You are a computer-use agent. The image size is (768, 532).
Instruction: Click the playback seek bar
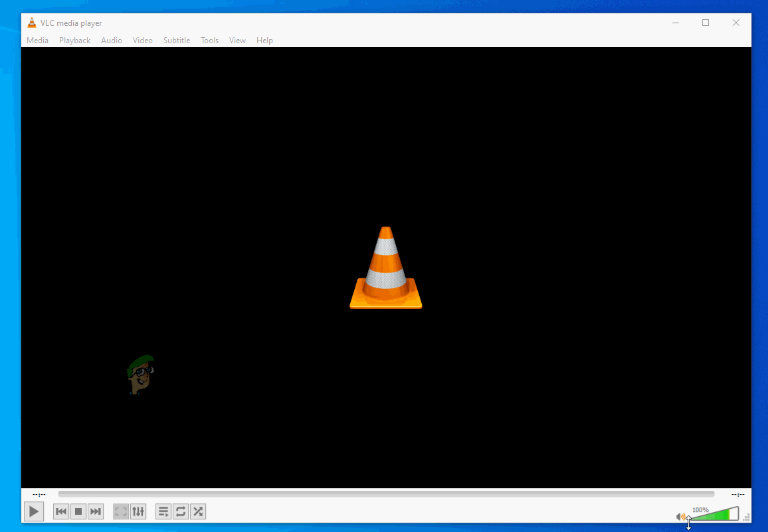coord(386,493)
